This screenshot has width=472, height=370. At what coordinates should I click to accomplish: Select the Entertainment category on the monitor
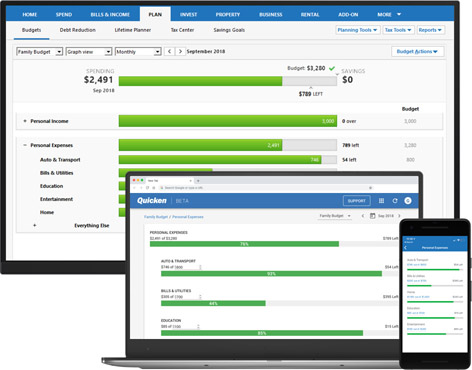56,199
